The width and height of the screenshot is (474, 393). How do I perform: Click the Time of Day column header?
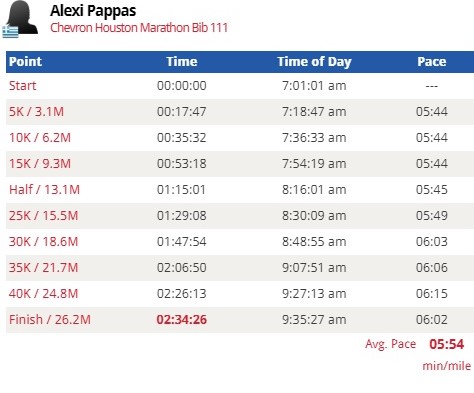[314, 62]
